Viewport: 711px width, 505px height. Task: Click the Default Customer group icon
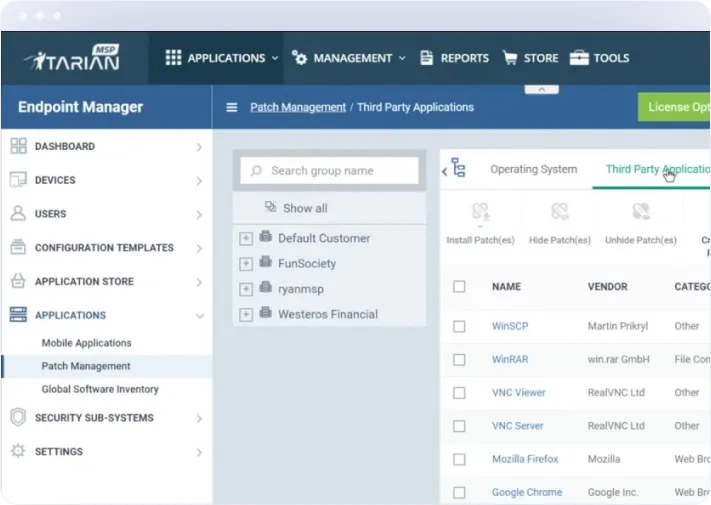click(x=266, y=236)
